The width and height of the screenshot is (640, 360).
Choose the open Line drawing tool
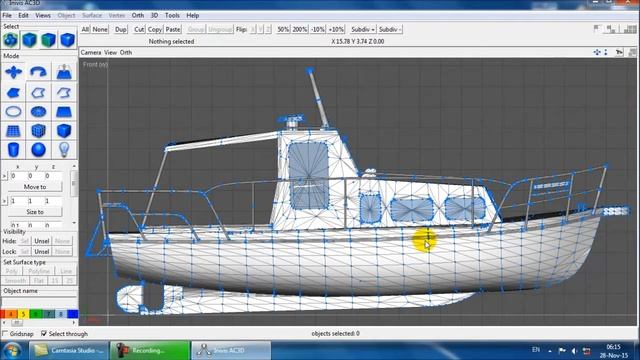pyautogui.click(x=64, y=92)
